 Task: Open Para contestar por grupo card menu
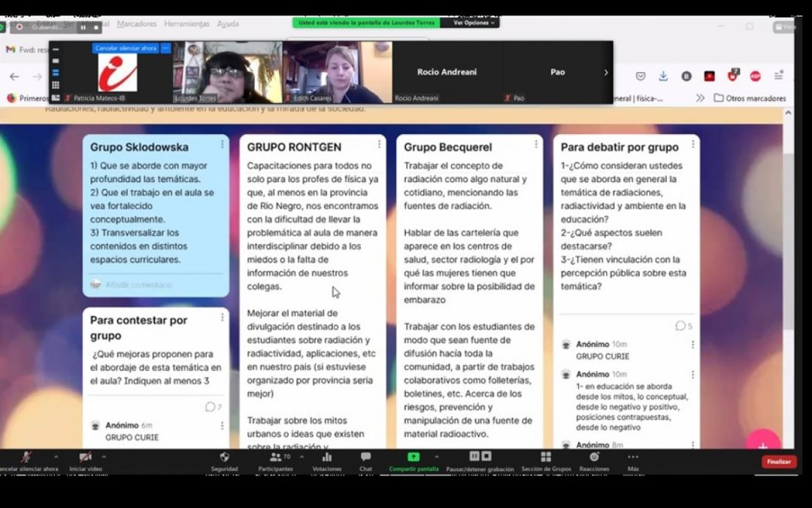click(x=222, y=318)
